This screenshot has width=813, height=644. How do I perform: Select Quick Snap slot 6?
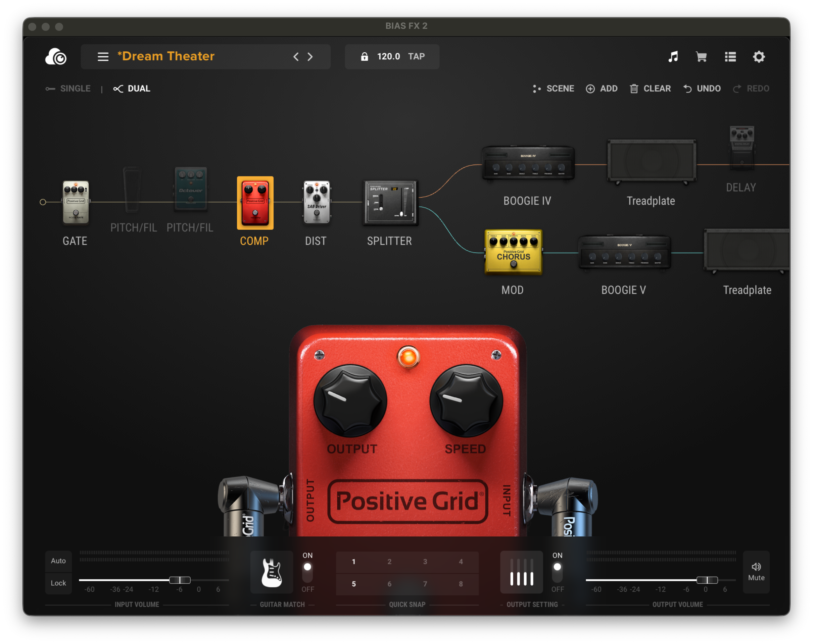click(x=389, y=584)
